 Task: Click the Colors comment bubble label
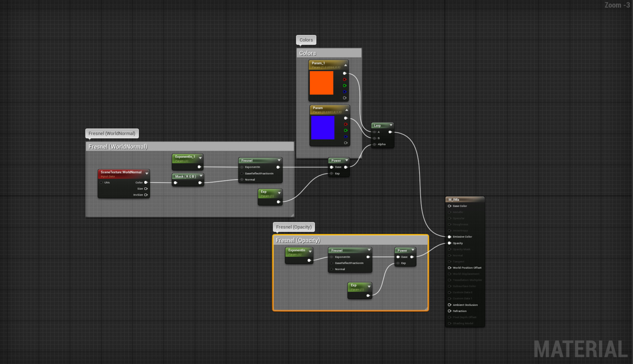306,40
